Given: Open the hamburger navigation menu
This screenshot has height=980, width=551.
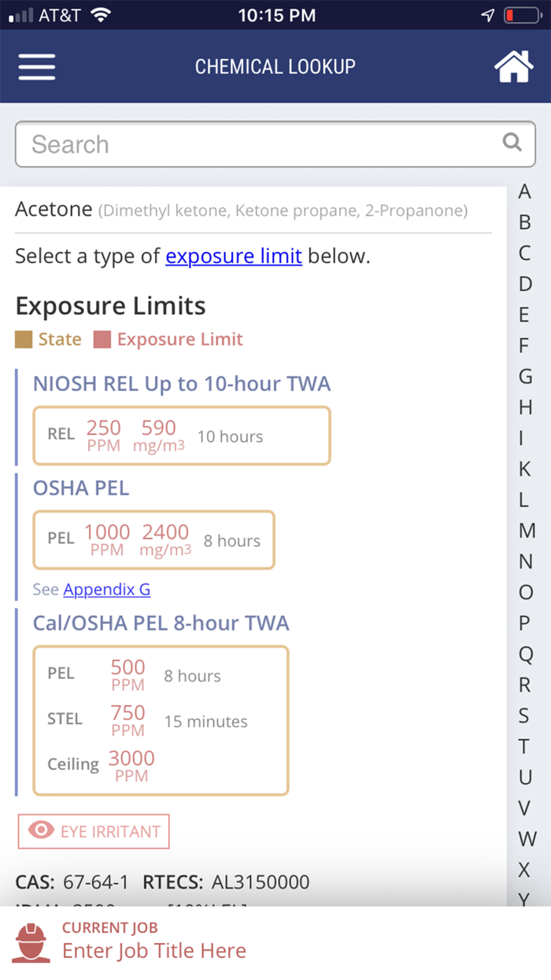Looking at the screenshot, I should pos(37,67).
